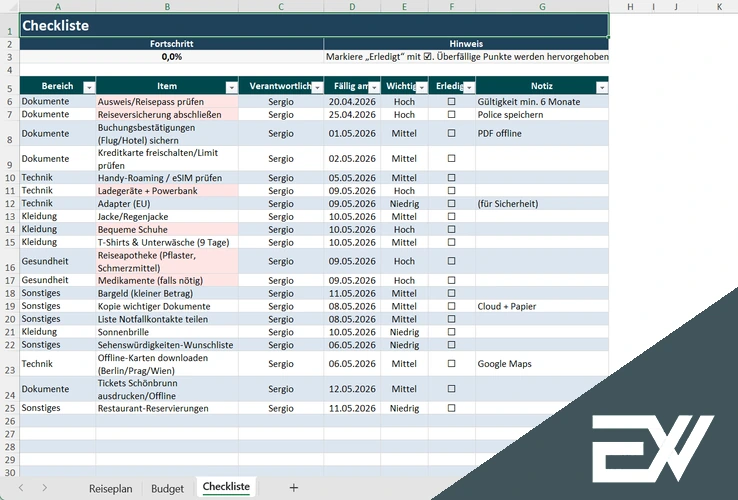Open the Item column filter dropdown
The image size is (738, 500).
pos(232,87)
